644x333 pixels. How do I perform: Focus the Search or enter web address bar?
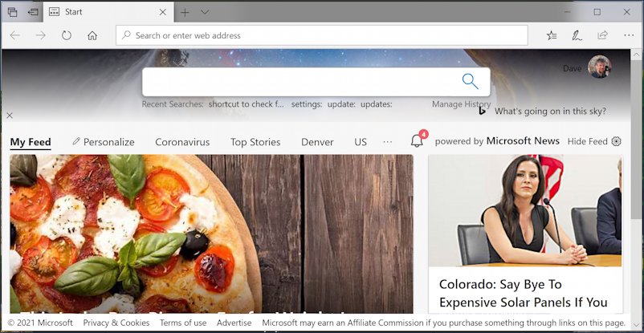[x=321, y=35]
